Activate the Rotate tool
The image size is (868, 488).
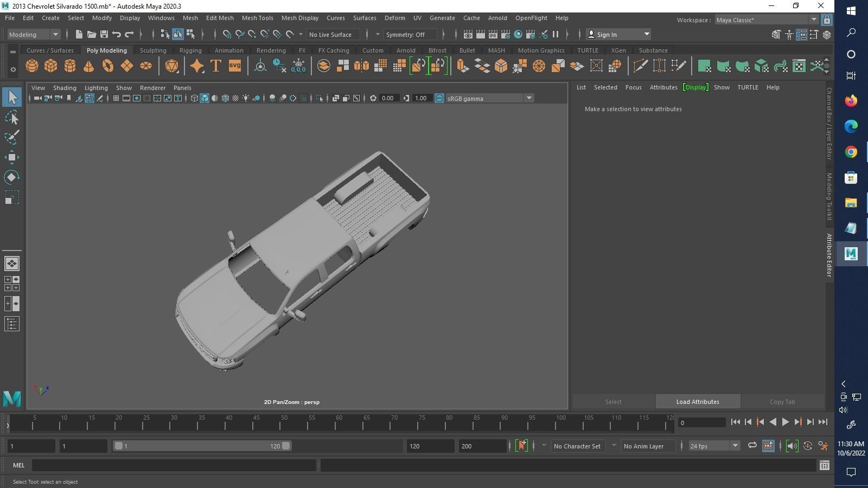point(12,177)
